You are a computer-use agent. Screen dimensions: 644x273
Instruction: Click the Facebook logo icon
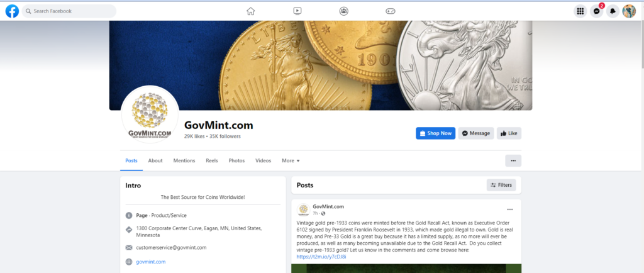click(12, 11)
